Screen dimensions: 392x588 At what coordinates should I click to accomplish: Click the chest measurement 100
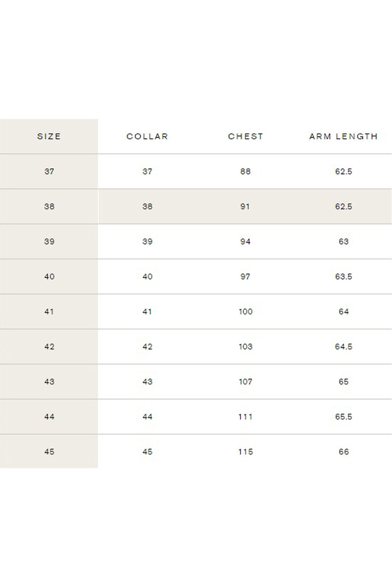point(245,312)
